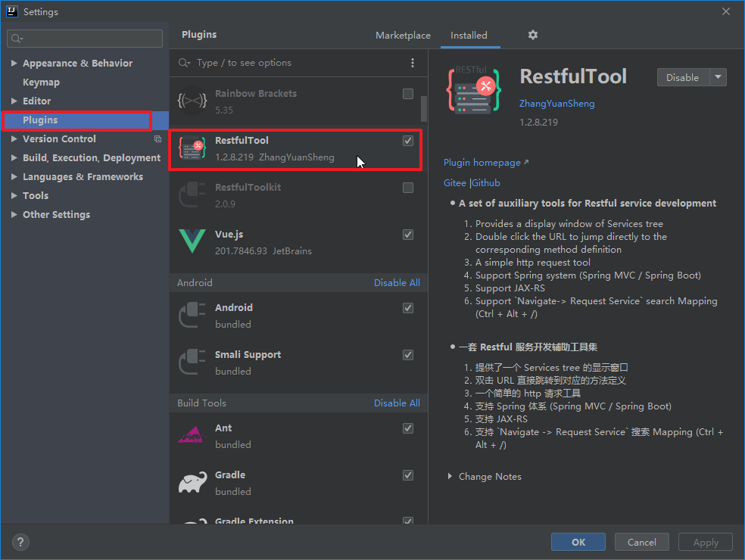This screenshot has width=745, height=560.
Task: Enable the RestfulToolkit plugin checkbox
Action: [x=407, y=188]
